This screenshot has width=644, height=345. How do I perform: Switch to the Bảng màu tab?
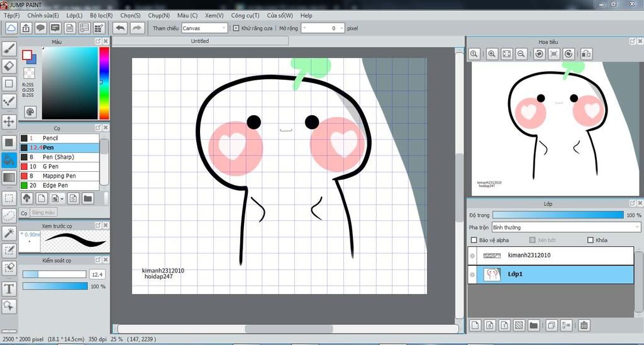point(43,213)
